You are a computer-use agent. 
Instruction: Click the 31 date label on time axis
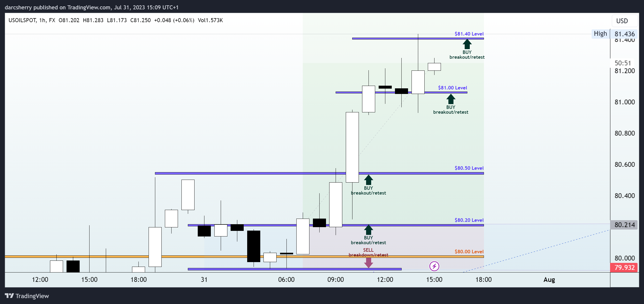pyautogui.click(x=204, y=280)
